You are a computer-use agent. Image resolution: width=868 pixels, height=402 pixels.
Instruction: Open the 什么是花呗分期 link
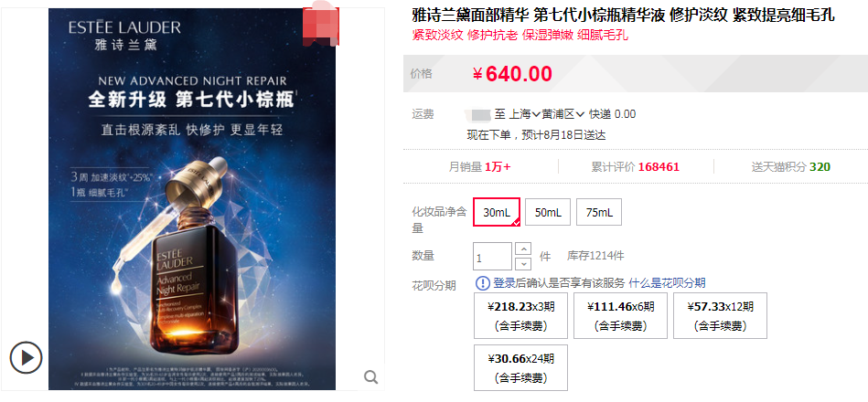pos(667,283)
